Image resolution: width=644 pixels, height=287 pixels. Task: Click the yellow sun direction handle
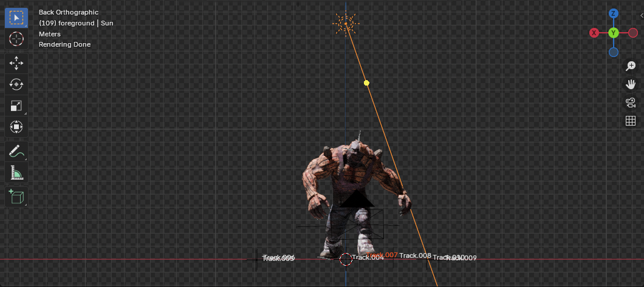[x=366, y=83]
